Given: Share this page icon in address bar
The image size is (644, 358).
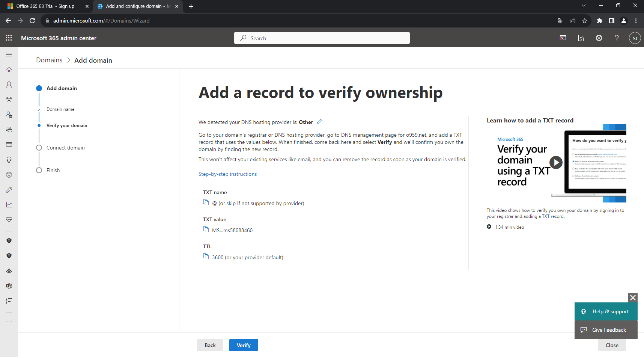Looking at the screenshot, I should pos(573,21).
